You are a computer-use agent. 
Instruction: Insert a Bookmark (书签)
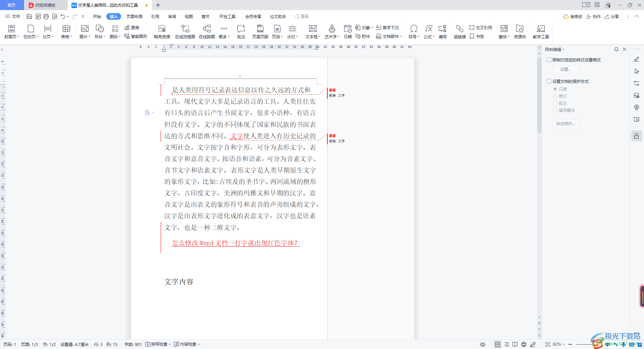477,36
